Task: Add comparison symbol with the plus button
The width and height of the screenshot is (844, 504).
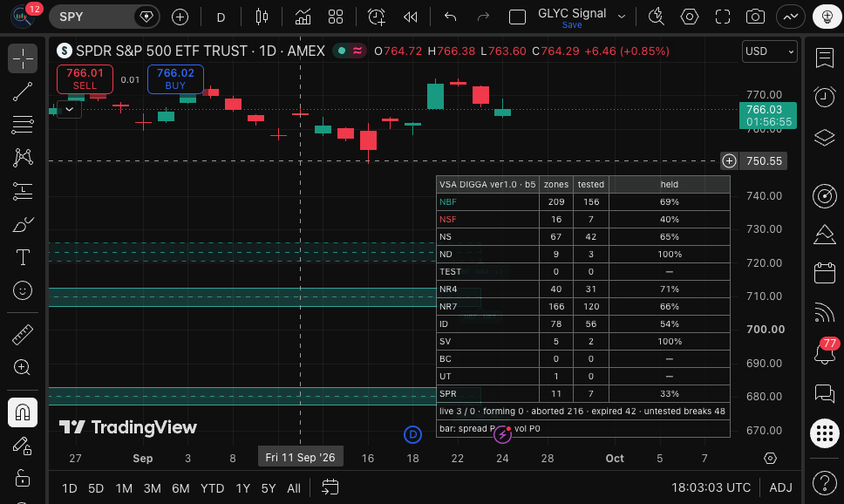Action: click(180, 17)
